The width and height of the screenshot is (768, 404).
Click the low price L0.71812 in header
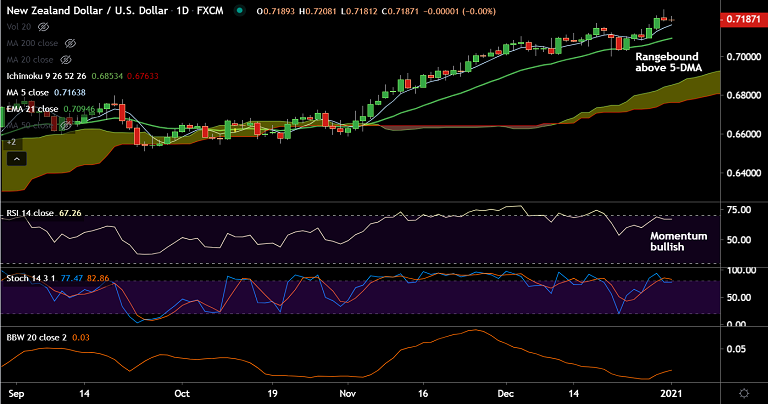coord(359,11)
